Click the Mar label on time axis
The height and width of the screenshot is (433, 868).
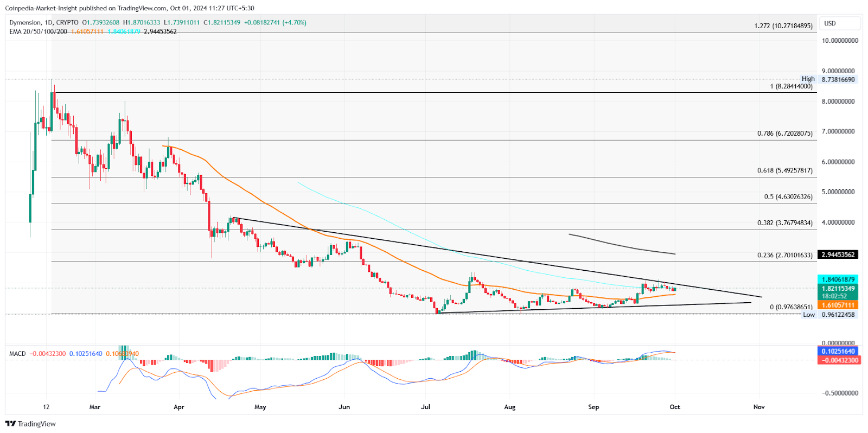click(x=95, y=407)
